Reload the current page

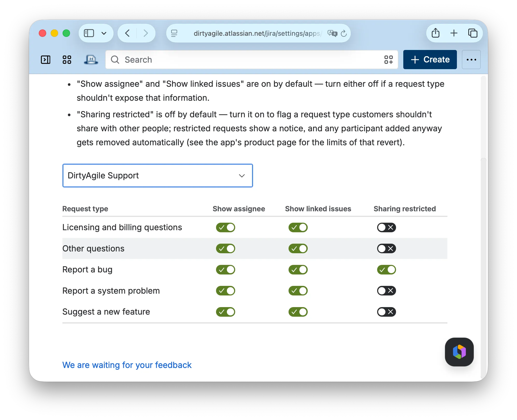344,33
